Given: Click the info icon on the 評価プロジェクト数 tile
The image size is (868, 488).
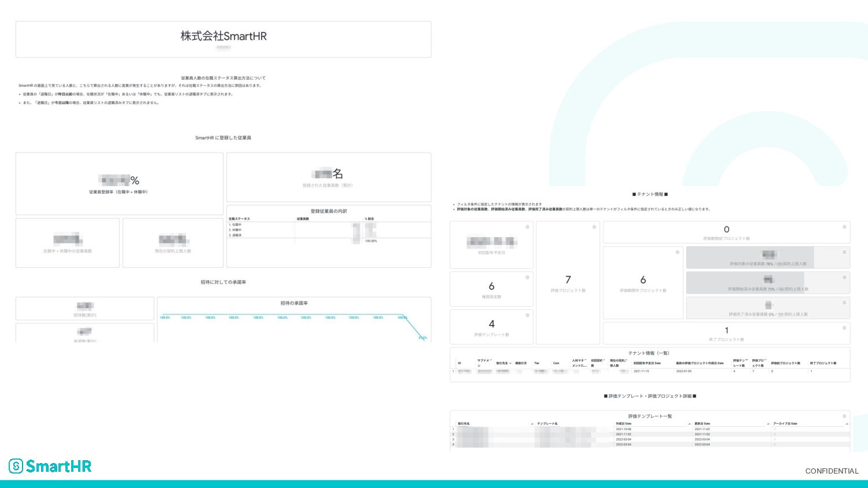Looking at the screenshot, I should 594,227.
